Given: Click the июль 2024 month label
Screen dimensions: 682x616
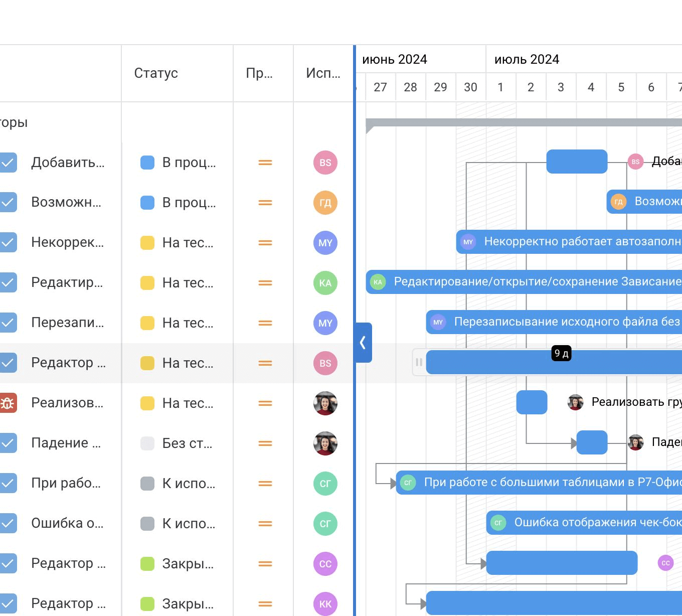Looking at the screenshot, I should click(527, 59).
